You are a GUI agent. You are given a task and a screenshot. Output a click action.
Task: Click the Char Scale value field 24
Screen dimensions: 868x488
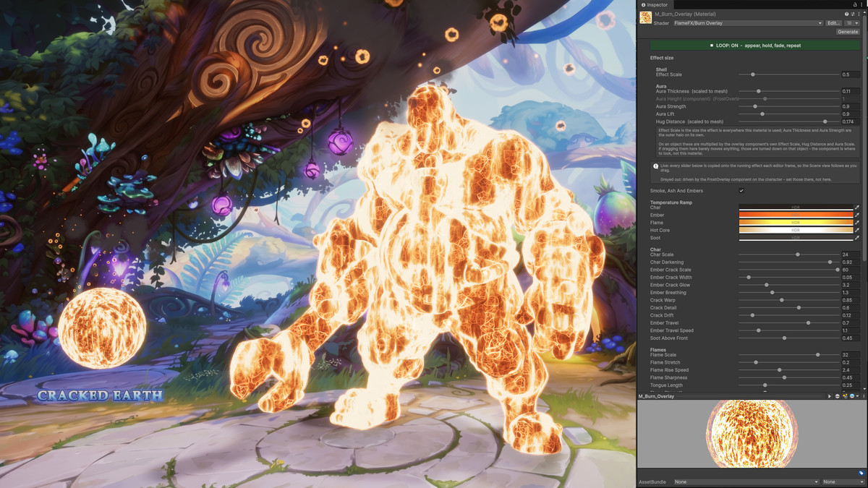pyautogui.click(x=851, y=254)
